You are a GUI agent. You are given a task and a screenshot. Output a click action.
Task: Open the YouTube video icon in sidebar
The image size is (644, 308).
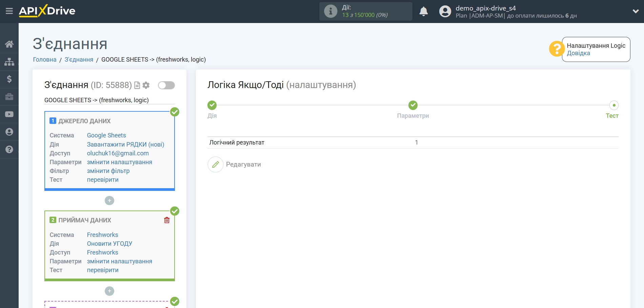coord(9,114)
